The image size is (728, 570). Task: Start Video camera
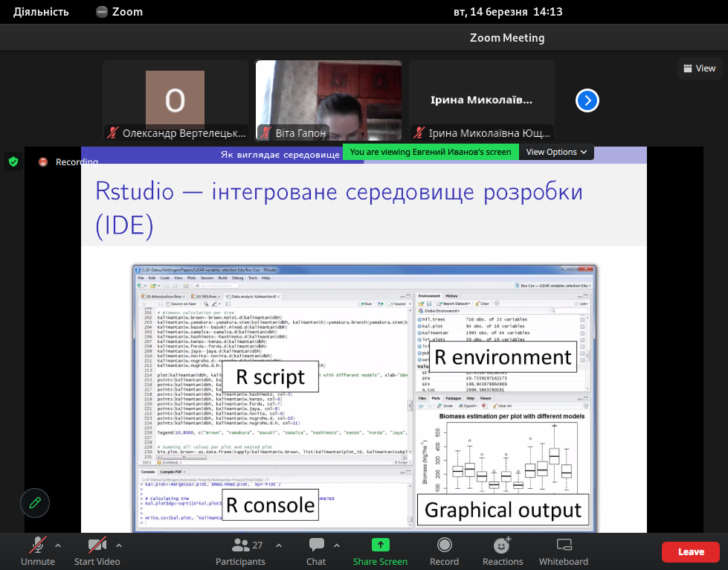tap(97, 551)
